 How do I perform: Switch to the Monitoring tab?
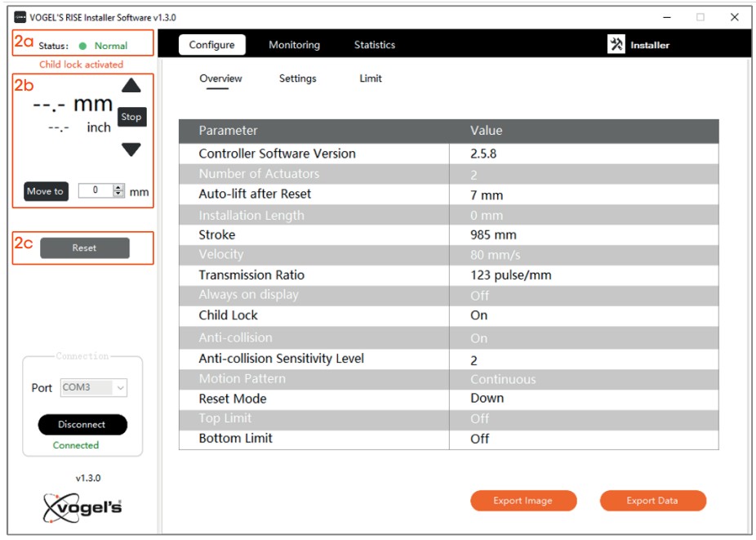click(294, 45)
